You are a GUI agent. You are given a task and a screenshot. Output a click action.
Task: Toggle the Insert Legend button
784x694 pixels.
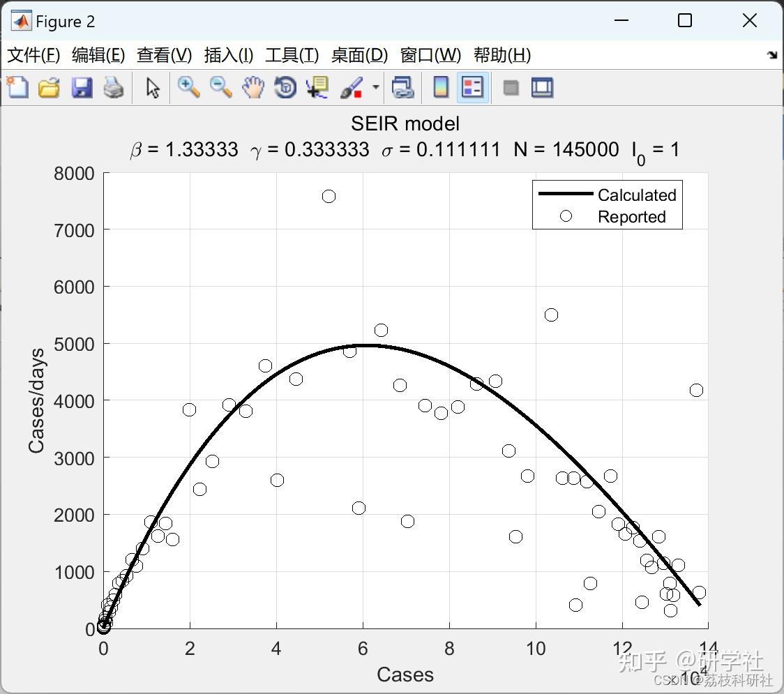click(472, 87)
